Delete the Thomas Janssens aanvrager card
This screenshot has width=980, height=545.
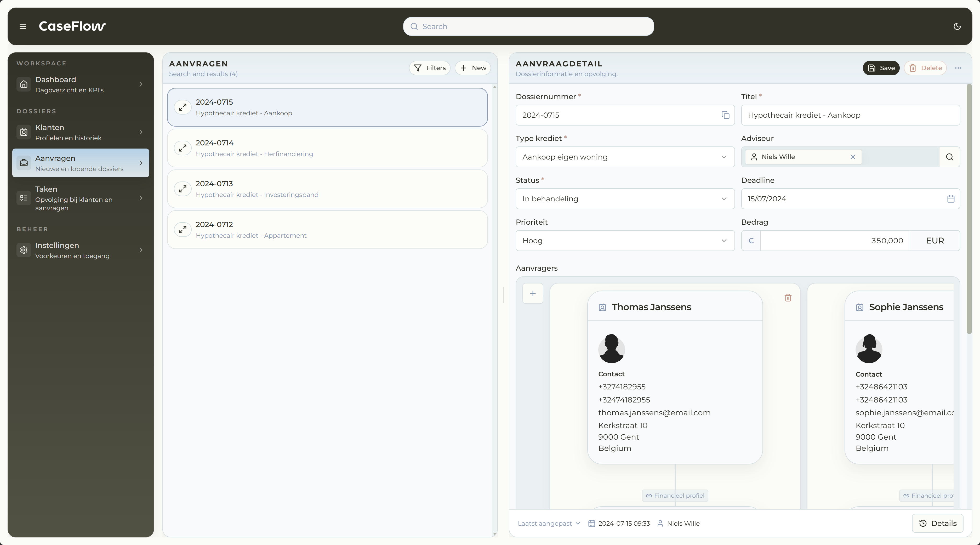point(788,298)
